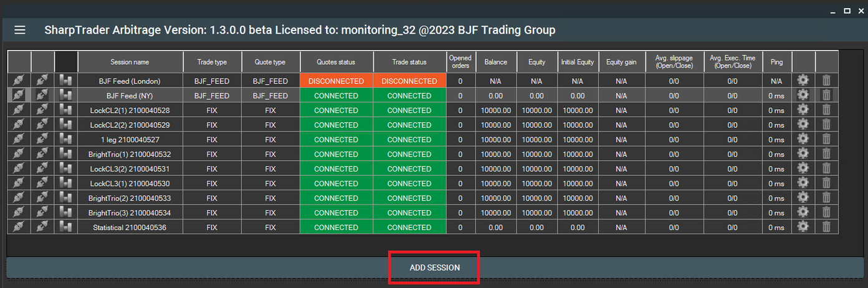Click trash icon for BrightTrio(1) 2100040532

pyautogui.click(x=826, y=154)
